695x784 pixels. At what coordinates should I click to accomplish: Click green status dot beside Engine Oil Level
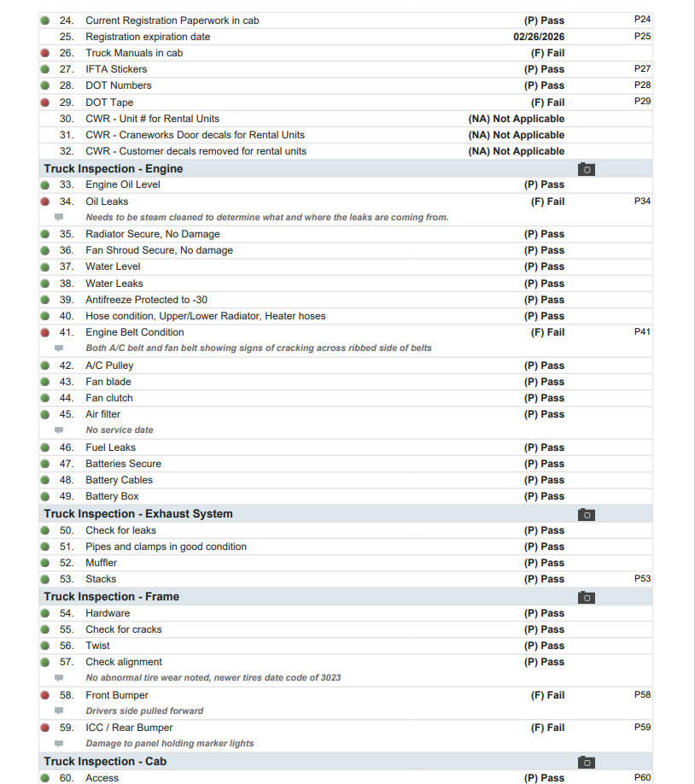(45, 184)
